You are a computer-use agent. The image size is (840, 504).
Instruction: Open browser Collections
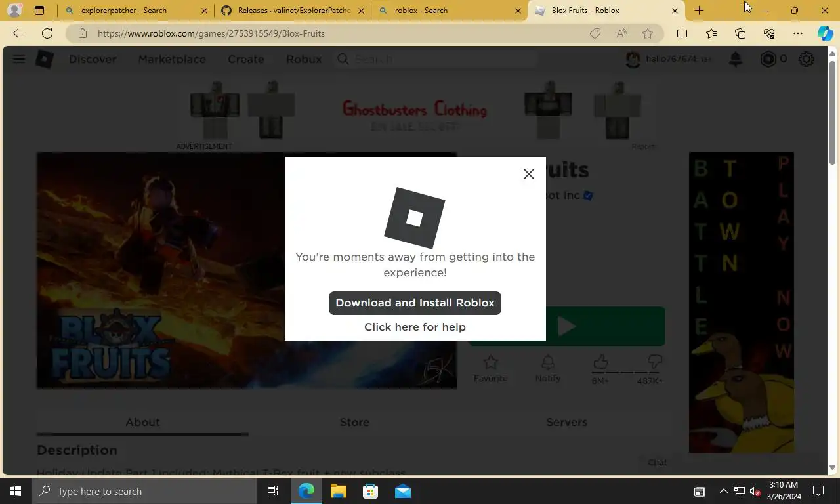click(x=740, y=33)
